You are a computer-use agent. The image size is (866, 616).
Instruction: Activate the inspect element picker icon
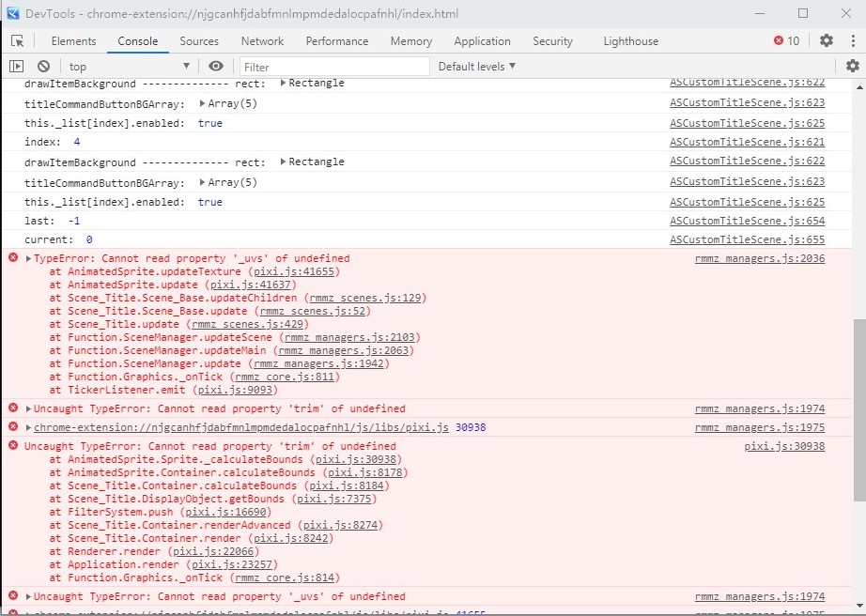coord(18,41)
